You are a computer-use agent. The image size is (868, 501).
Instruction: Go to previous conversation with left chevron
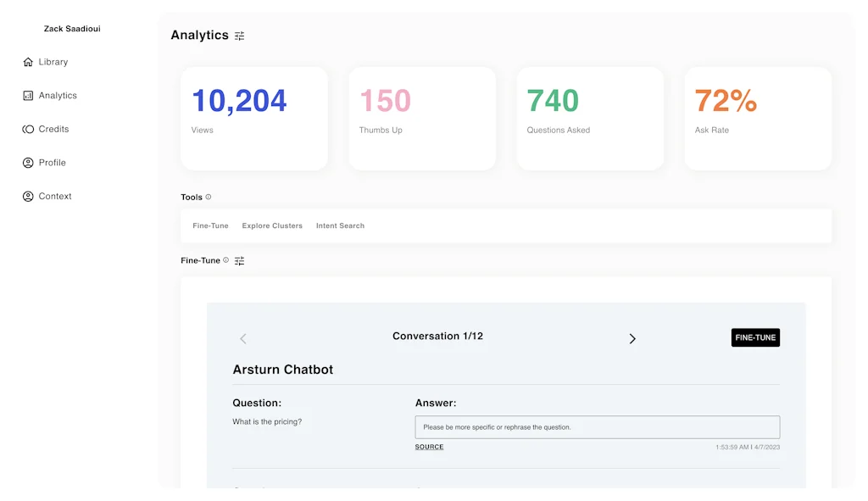point(243,338)
